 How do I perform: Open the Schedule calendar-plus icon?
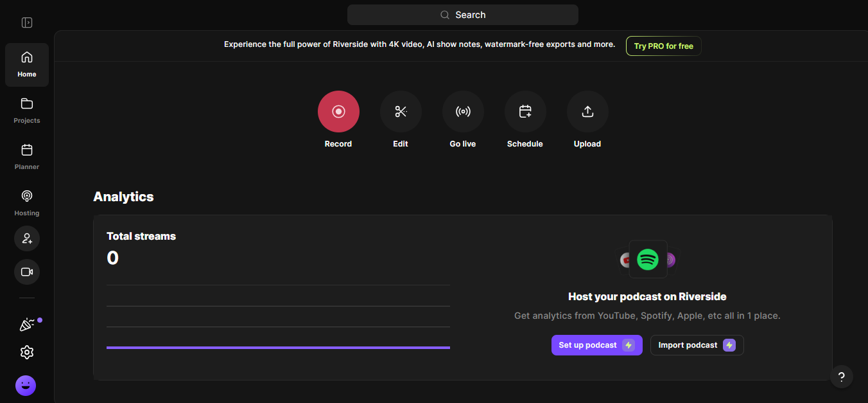coord(525,112)
